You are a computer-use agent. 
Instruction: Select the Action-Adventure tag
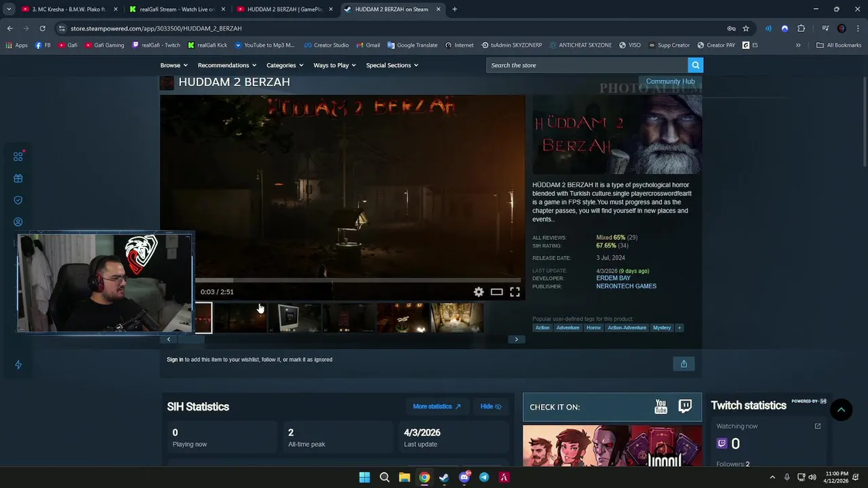(627, 328)
